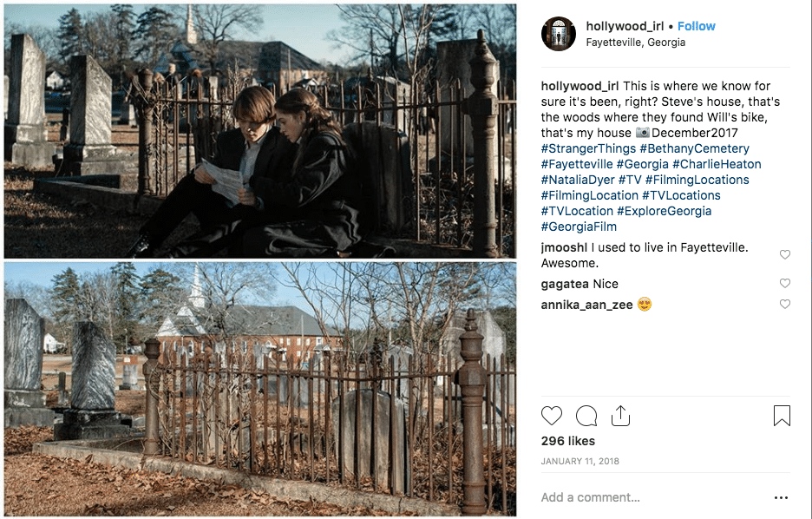Like the post with heart icon
The height and width of the screenshot is (519, 812).
click(x=552, y=416)
